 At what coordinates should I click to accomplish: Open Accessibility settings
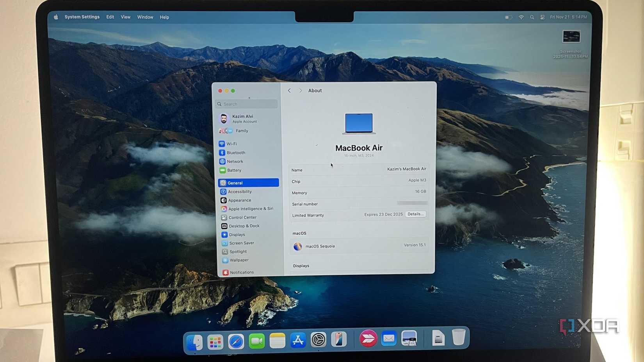(239, 192)
